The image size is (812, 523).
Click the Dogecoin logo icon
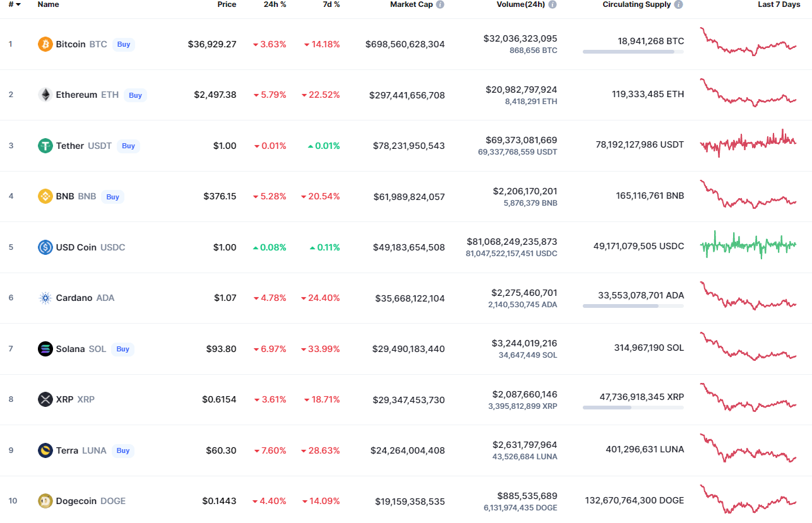point(45,501)
